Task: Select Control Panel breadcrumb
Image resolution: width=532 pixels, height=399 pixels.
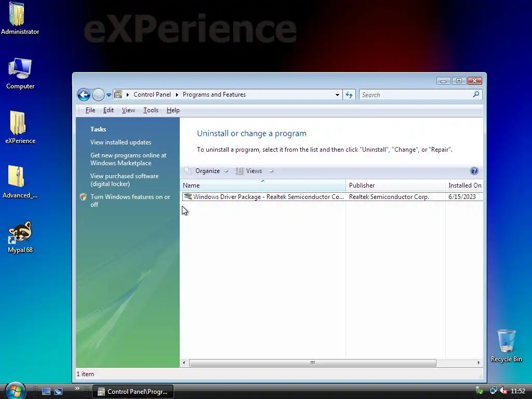Action: (x=152, y=95)
